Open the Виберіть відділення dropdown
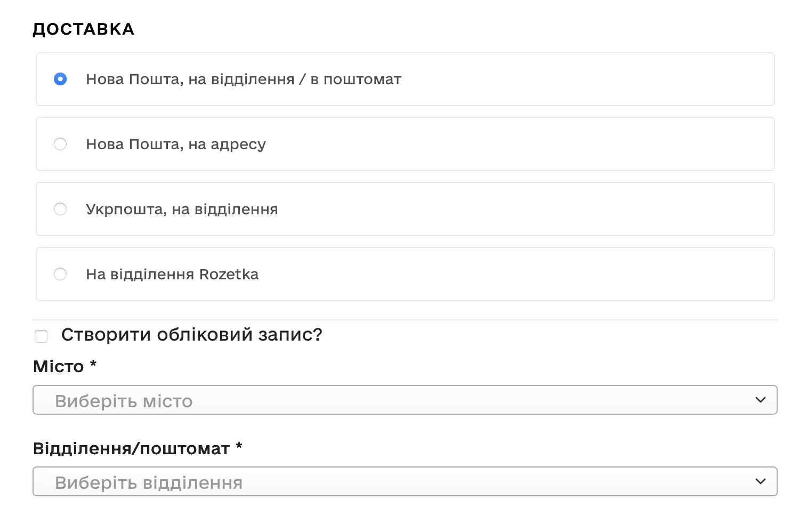The image size is (807, 532). (x=405, y=481)
